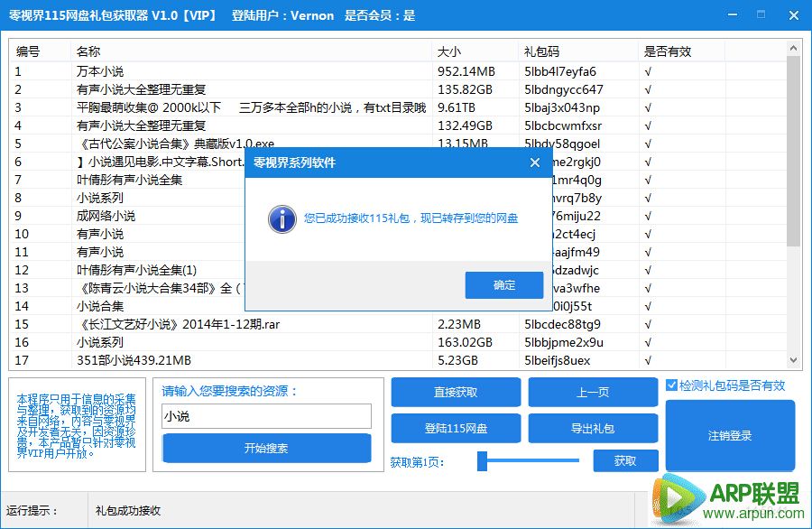The height and width of the screenshot is (529, 812).
Task: Click gift code 5lbeifjs8uex
Action: point(558,360)
